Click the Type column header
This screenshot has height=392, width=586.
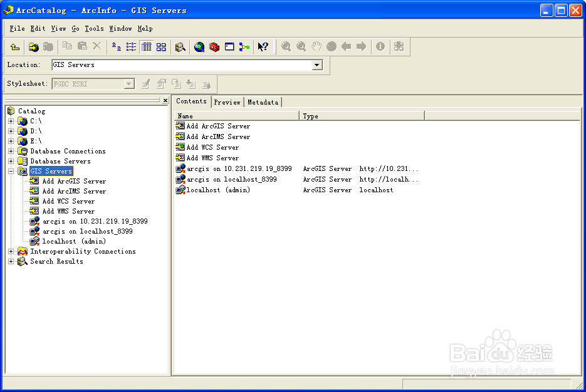pyautogui.click(x=362, y=116)
